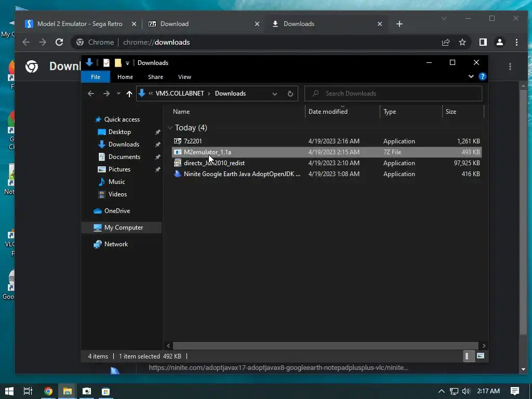This screenshot has width=532, height=399.
Task: Expand the Explorer ribbon chevron
Action: click(471, 77)
